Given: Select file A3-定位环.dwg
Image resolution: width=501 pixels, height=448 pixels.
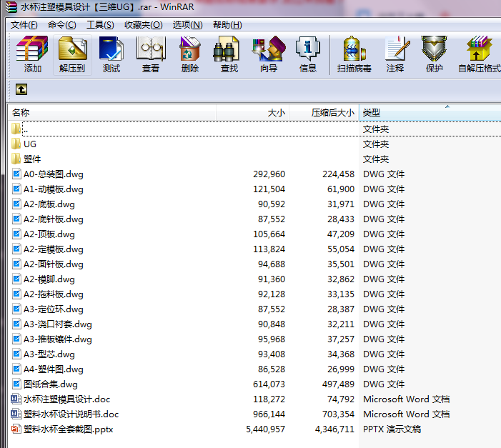Looking at the screenshot, I should coord(254,309).
